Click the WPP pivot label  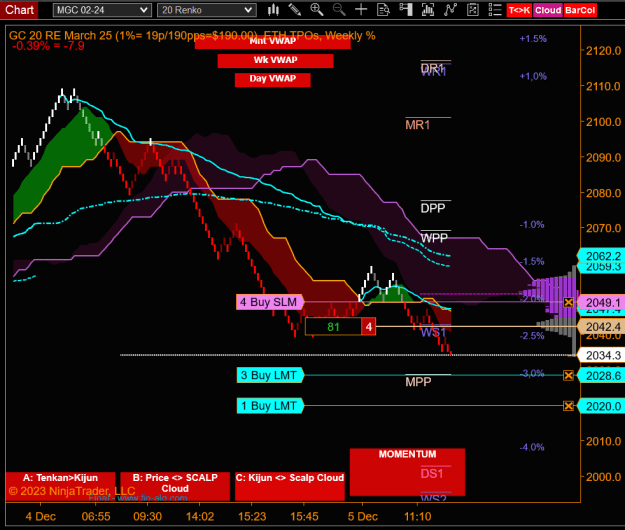(x=434, y=238)
